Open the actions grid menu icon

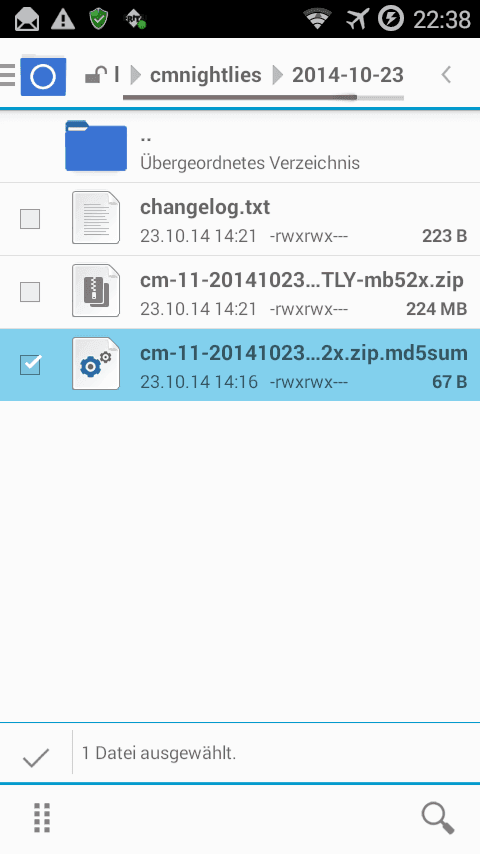coord(42,818)
